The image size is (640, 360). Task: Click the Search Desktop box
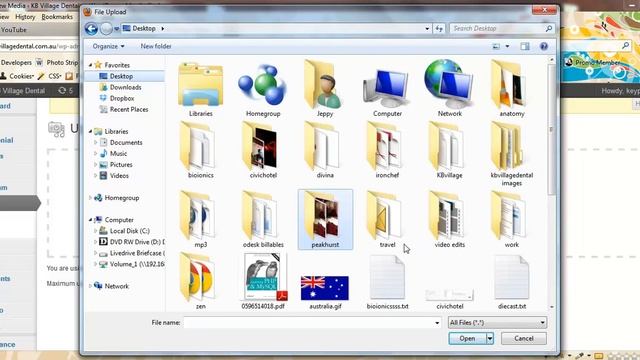point(502,29)
